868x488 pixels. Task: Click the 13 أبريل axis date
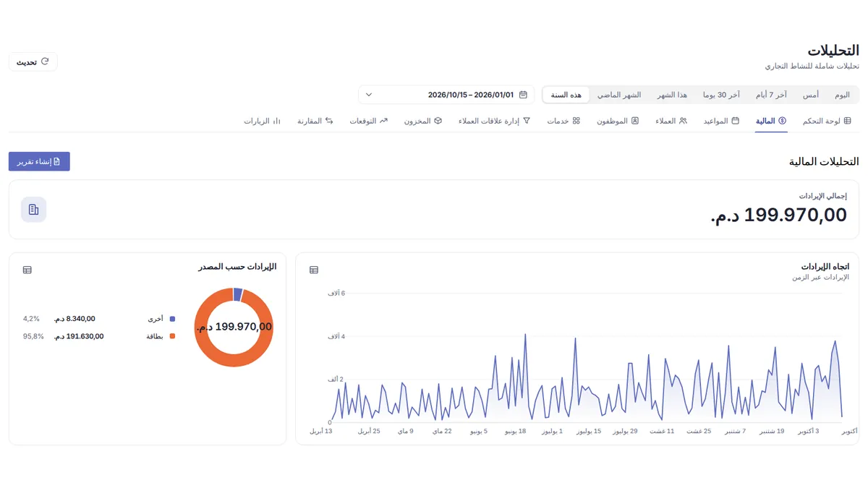click(321, 431)
